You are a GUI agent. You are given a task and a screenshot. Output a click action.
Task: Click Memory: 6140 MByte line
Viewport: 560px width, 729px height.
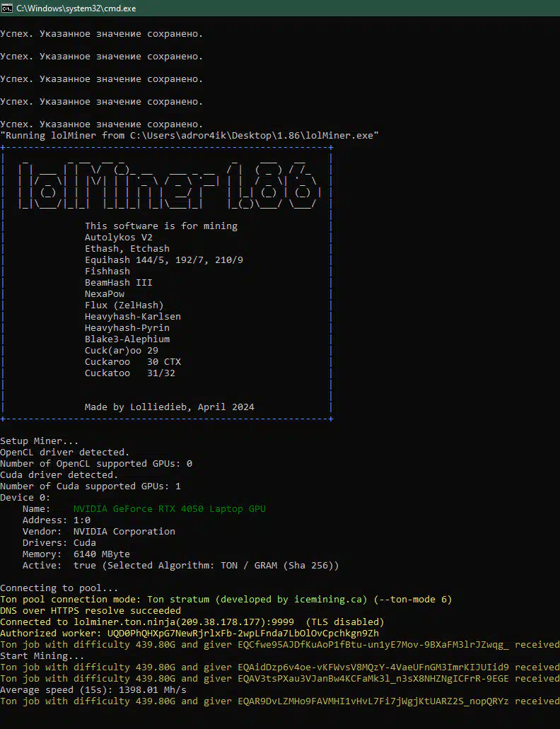pos(76,554)
